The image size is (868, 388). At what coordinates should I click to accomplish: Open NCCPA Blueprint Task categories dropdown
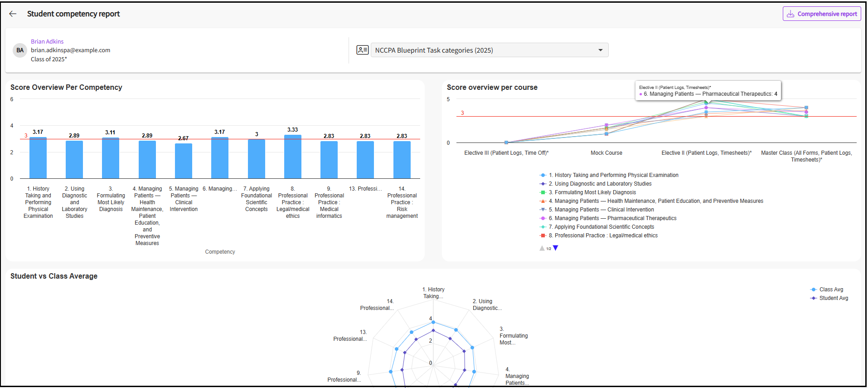click(489, 50)
